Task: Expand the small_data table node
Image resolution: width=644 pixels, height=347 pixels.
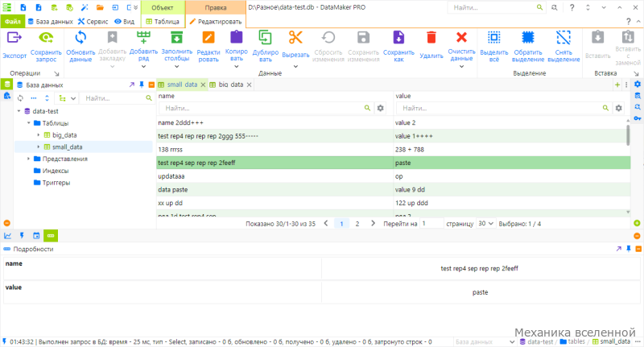Action: point(39,147)
